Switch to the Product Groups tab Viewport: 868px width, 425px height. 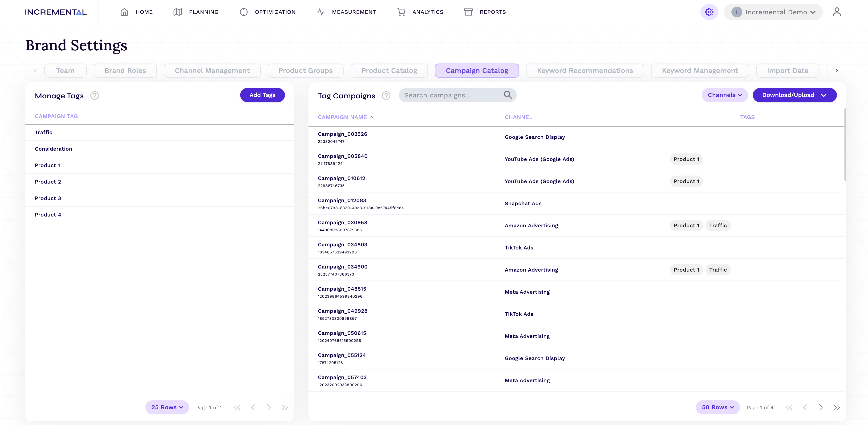pyautogui.click(x=306, y=71)
